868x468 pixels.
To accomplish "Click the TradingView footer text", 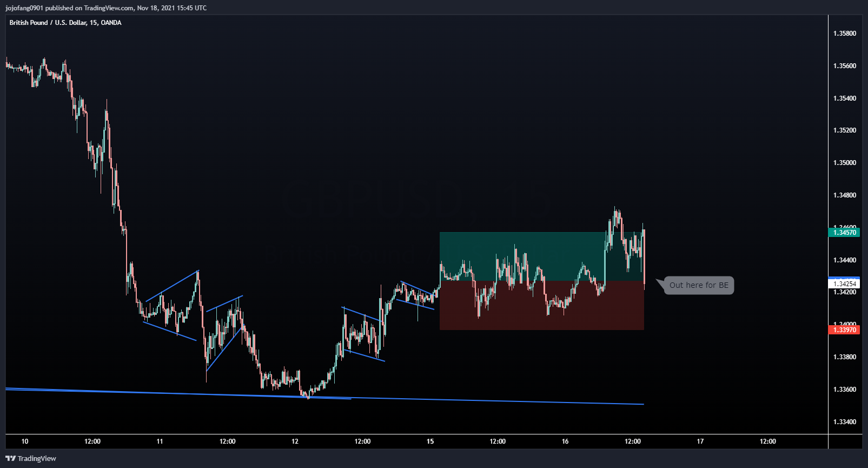I will tap(37, 458).
